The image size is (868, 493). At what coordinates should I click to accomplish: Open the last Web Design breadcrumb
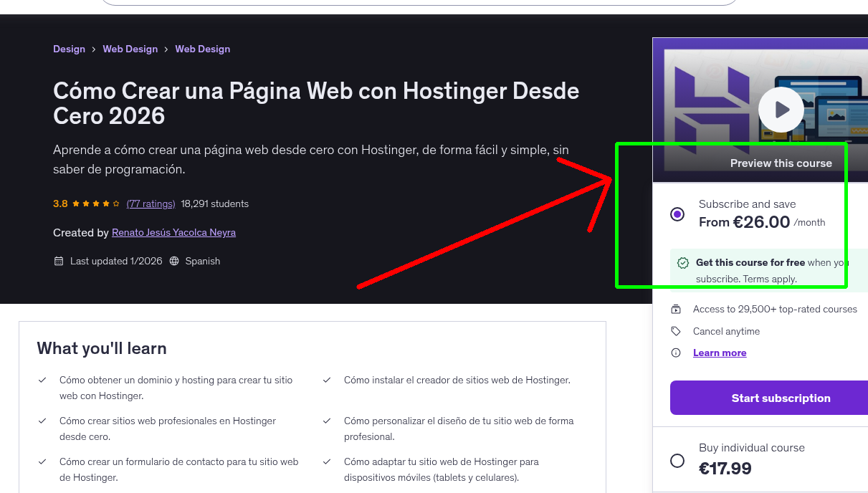203,49
